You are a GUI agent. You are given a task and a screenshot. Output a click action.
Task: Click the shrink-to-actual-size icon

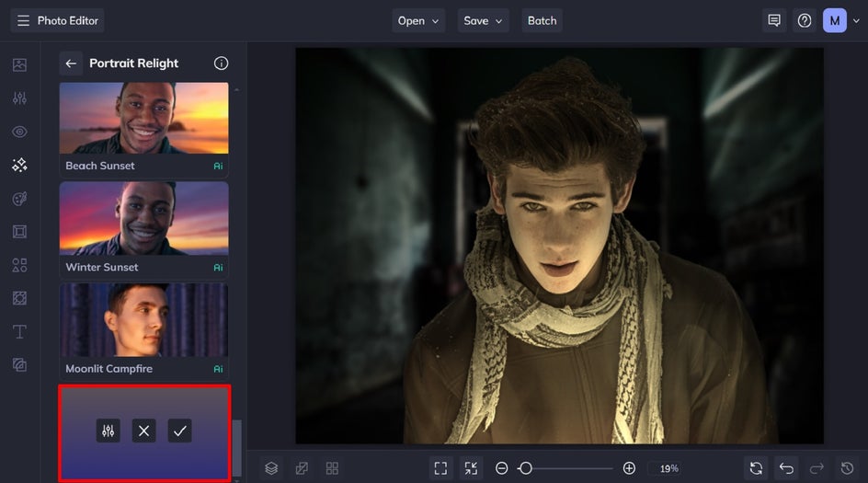(x=471, y=468)
